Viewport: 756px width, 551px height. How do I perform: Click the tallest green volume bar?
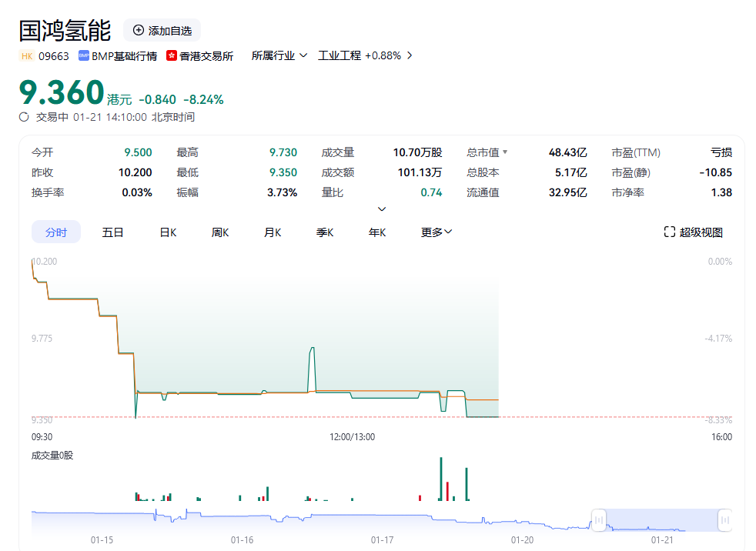pos(440,479)
